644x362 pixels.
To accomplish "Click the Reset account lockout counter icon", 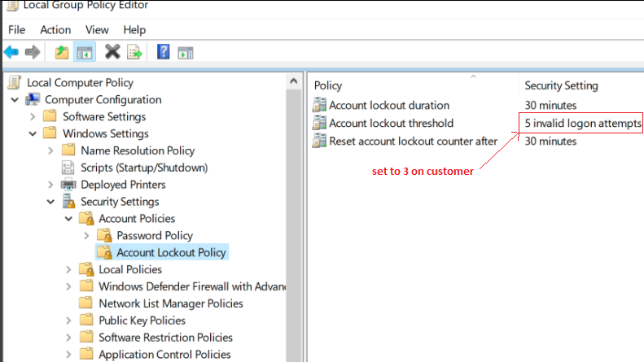I will coord(319,141).
